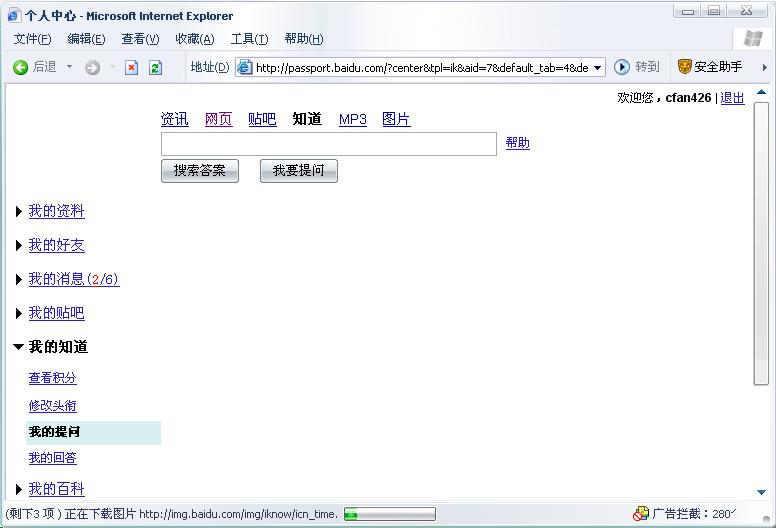Select the highlighted 我的提问 item
Screen dimensions: 776x528
[x=94, y=432]
